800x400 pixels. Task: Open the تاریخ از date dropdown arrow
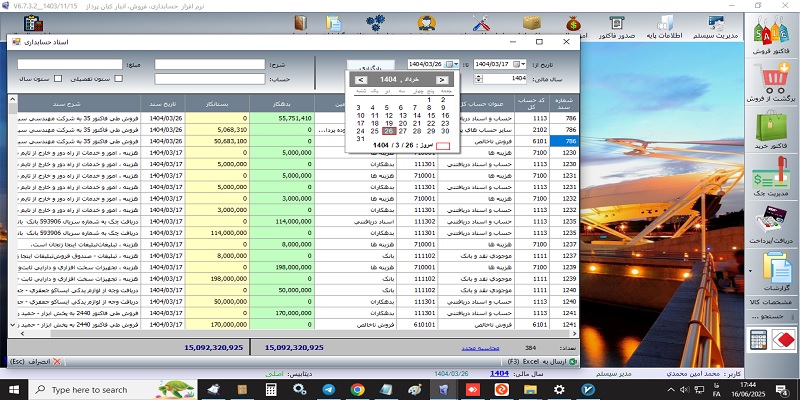point(523,64)
